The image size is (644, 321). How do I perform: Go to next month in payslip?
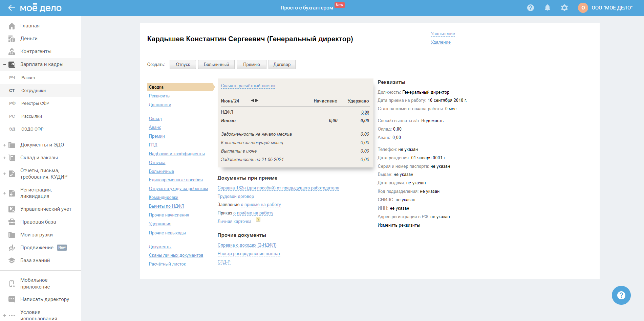coord(257,100)
